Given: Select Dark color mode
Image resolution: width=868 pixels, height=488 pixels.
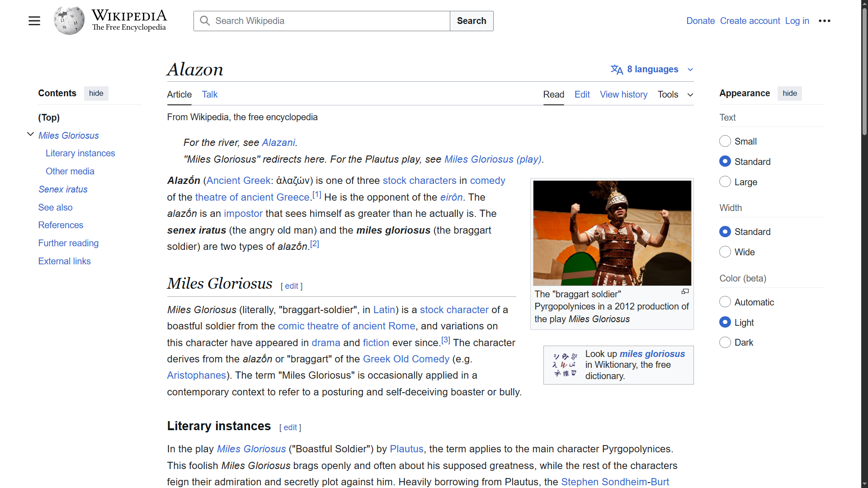Looking at the screenshot, I should click(725, 343).
